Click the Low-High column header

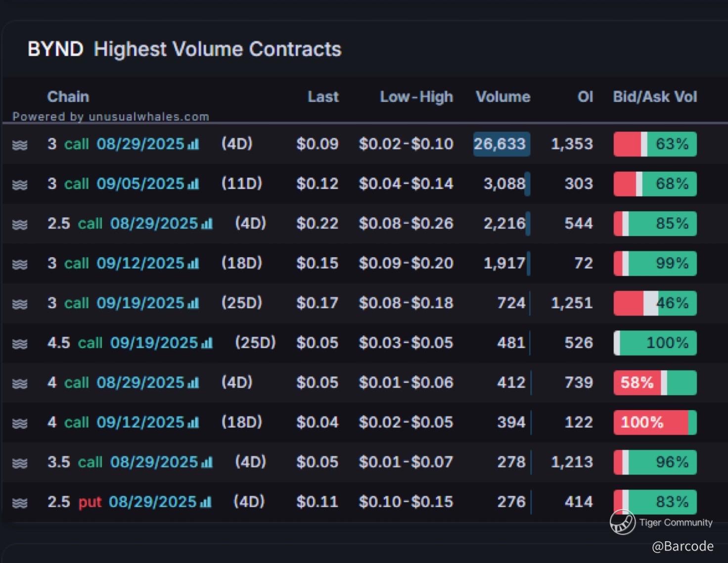(416, 96)
